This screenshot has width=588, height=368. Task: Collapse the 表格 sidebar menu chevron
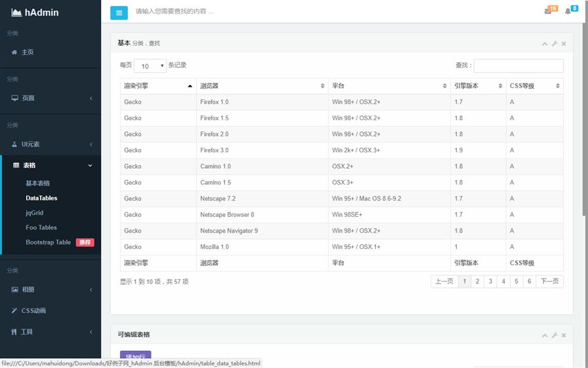[x=90, y=166]
